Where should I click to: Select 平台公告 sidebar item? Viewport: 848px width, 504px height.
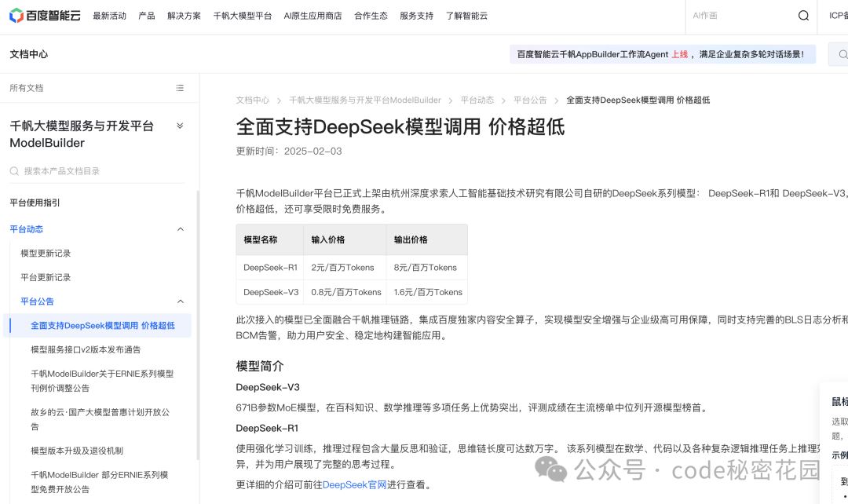pyautogui.click(x=38, y=301)
